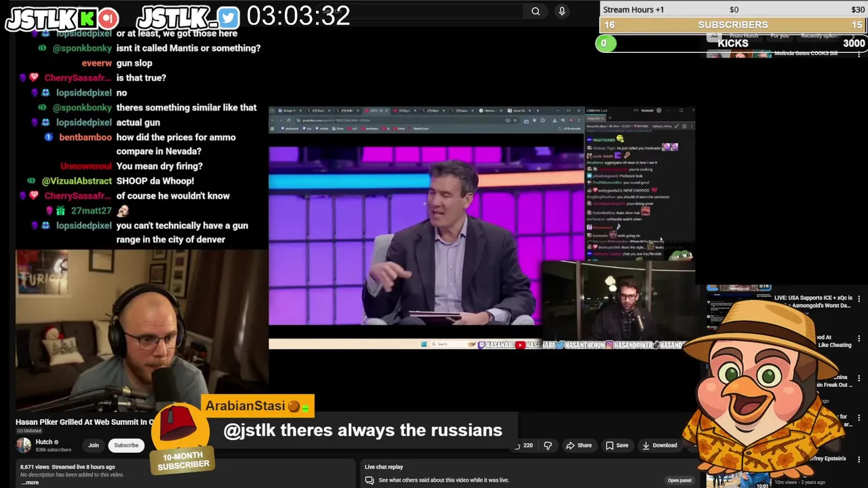Screen dimensions: 868x488
Task: Dislike the video with the thumbs-down icon
Action: click(548, 445)
